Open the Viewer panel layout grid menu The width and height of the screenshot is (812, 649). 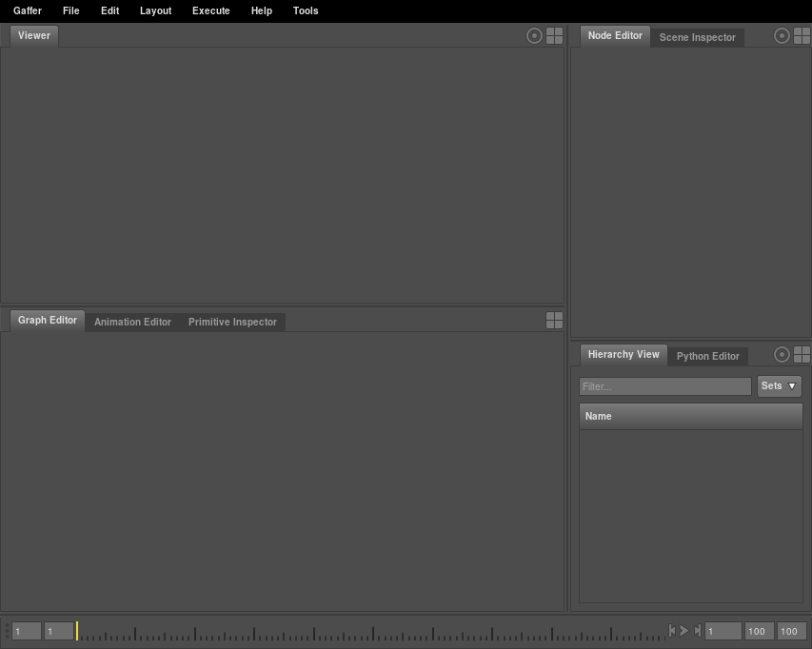pyautogui.click(x=554, y=36)
